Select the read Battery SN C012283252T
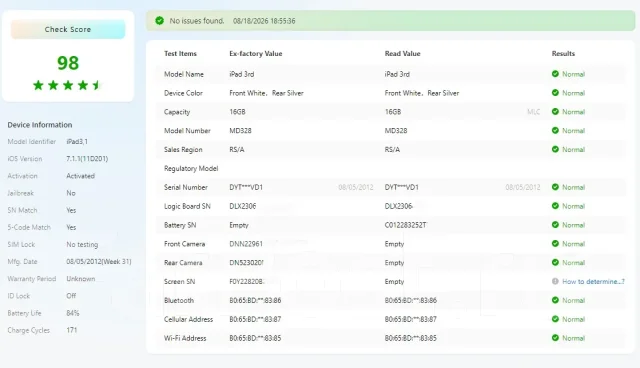The image size is (640, 368). [x=405, y=225]
